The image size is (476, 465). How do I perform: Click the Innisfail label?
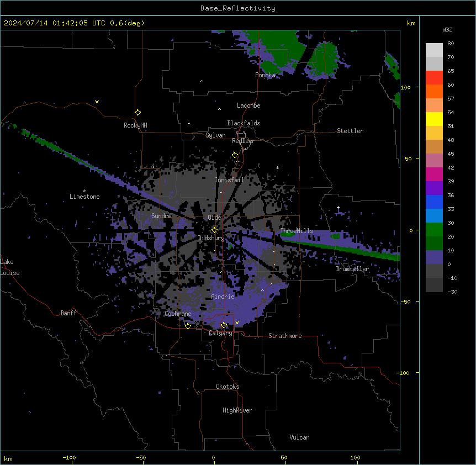tap(230, 180)
